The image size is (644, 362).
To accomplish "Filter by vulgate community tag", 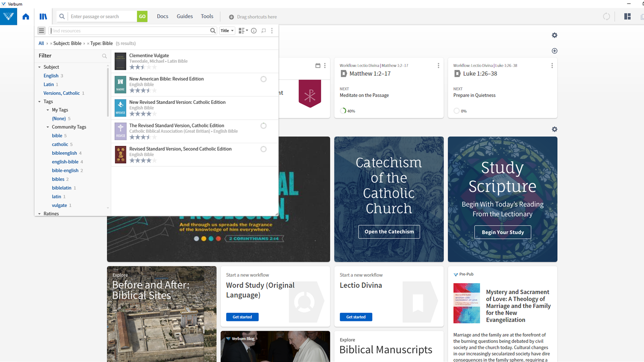I will (x=59, y=205).
